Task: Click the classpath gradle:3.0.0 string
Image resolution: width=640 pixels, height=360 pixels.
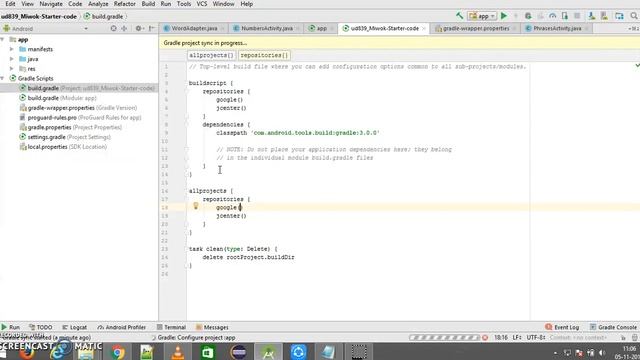Action: point(315,133)
